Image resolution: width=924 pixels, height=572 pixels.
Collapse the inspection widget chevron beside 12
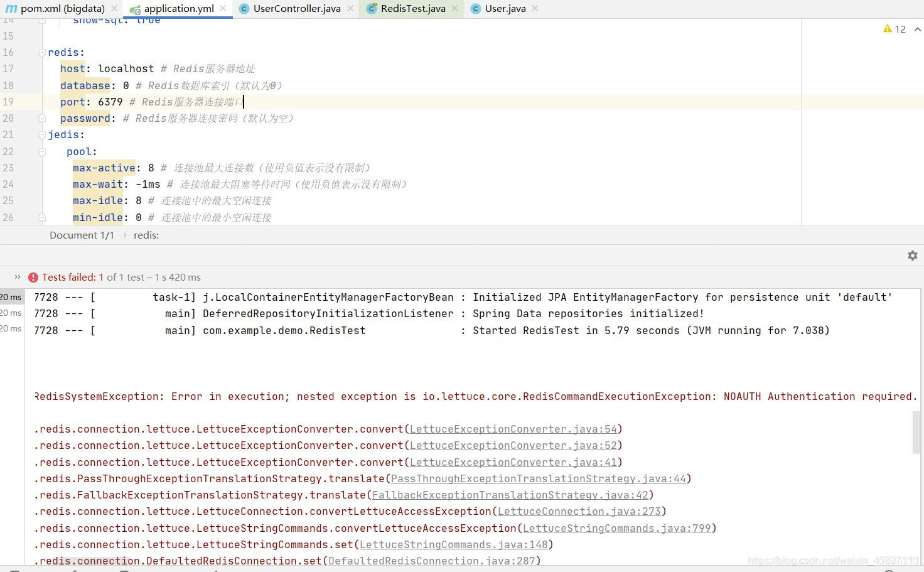(x=917, y=29)
